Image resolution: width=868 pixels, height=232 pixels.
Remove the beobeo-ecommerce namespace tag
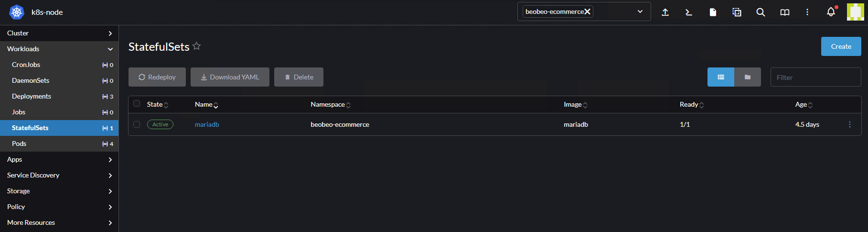click(x=588, y=11)
